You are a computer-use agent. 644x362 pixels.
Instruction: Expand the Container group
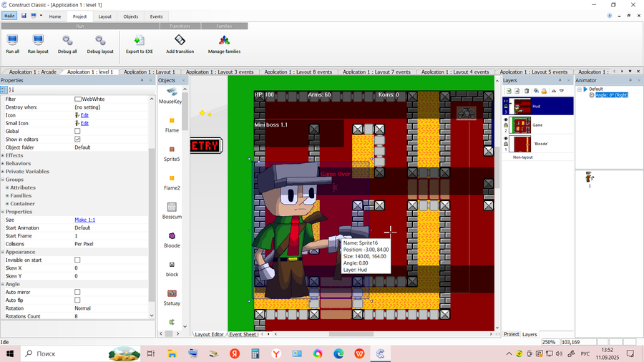coord(7,204)
